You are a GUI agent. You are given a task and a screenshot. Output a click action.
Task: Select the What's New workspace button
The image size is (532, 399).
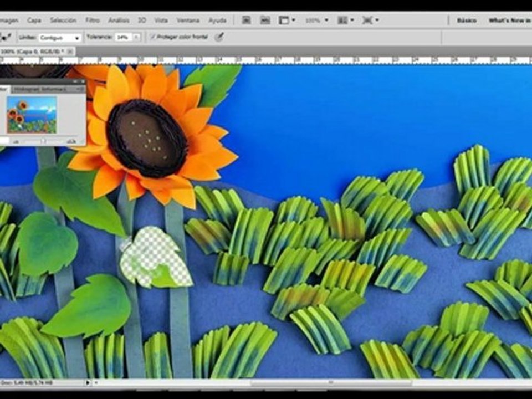click(x=509, y=21)
